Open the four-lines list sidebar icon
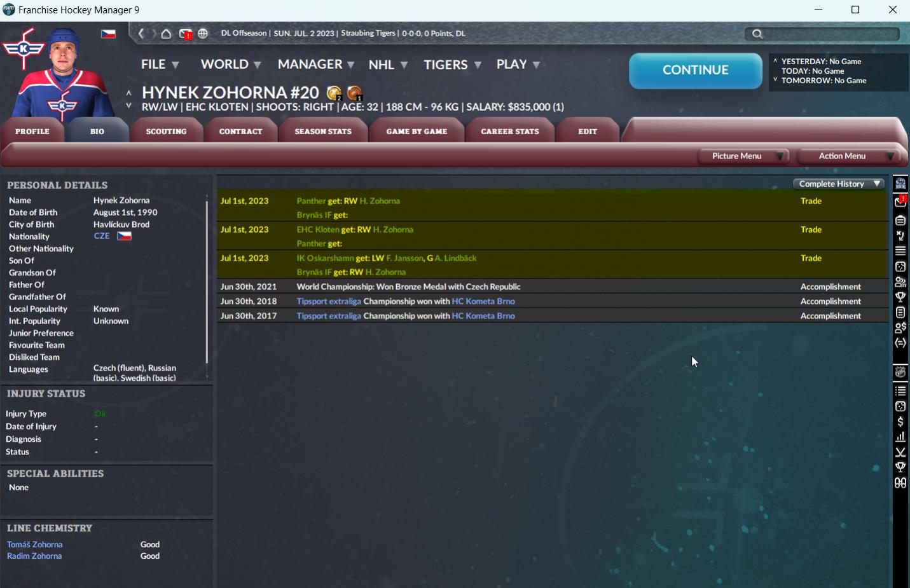This screenshot has width=910, height=588. coord(900,251)
